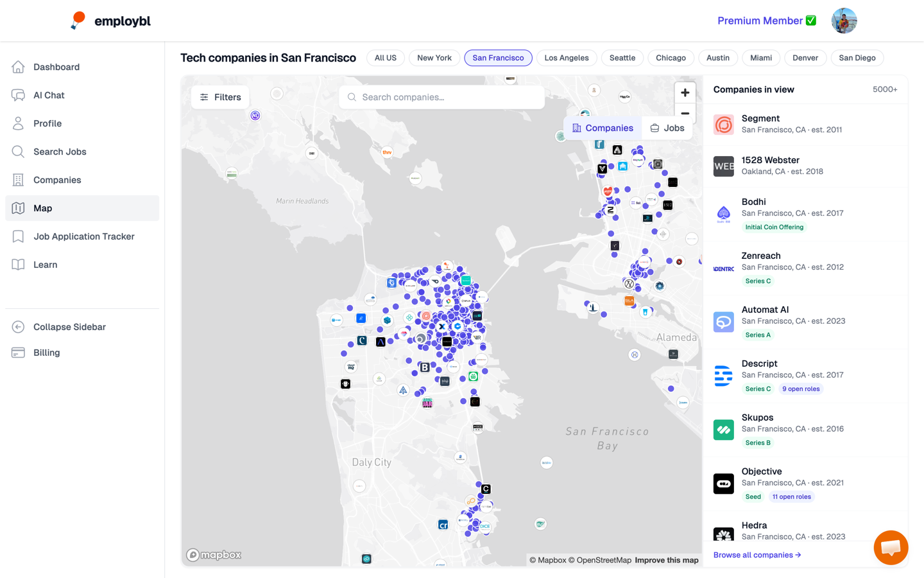Image resolution: width=924 pixels, height=578 pixels.
Task: Switch the map to Chicago
Action: 671,58
